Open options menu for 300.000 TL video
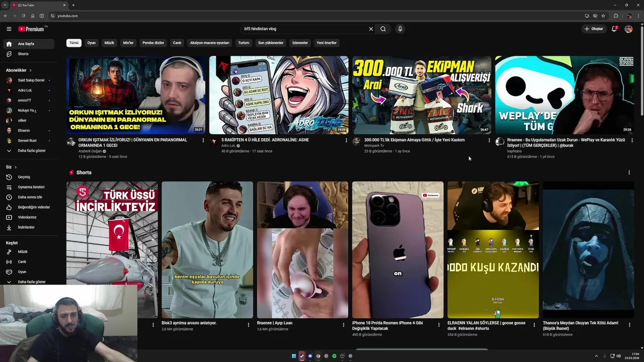This screenshot has width=644, height=362. click(489, 140)
